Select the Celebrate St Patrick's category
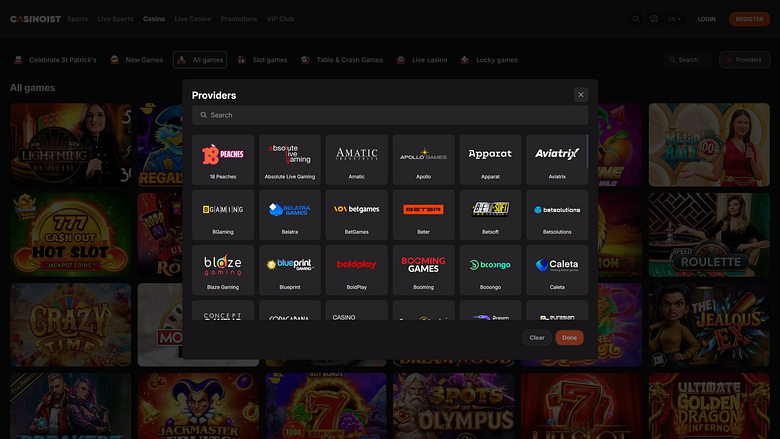780x439 pixels. click(x=55, y=60)
